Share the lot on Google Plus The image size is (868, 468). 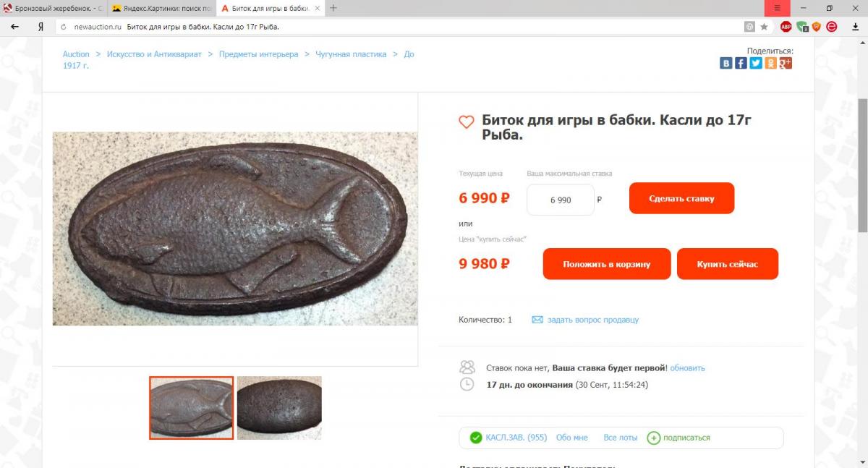(786, 63)
